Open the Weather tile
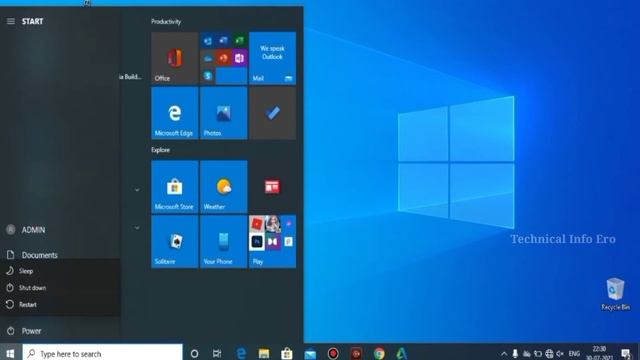640x360 pixels. [x=224, y=187]
